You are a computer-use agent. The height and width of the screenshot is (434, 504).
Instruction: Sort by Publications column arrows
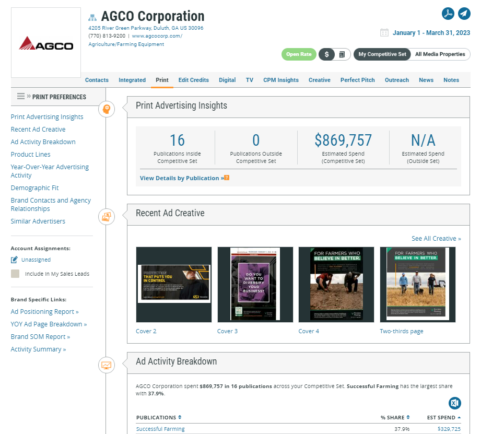tap(180, 417)
